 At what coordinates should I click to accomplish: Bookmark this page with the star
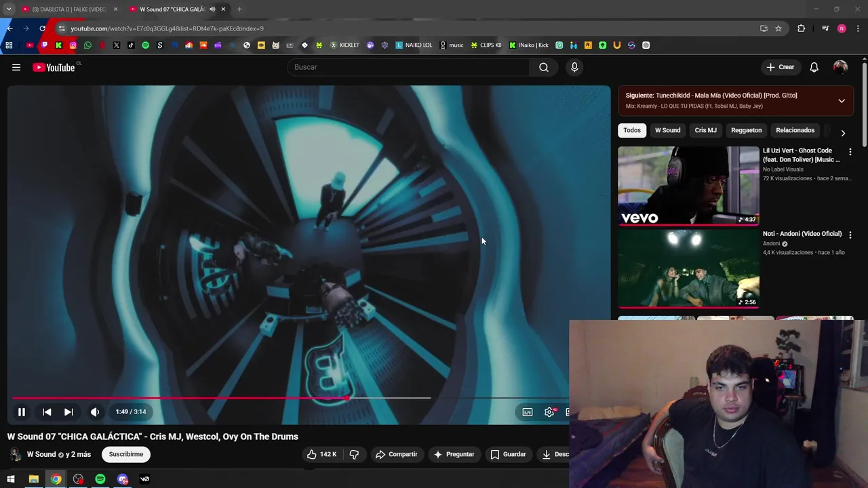(778, 28)
